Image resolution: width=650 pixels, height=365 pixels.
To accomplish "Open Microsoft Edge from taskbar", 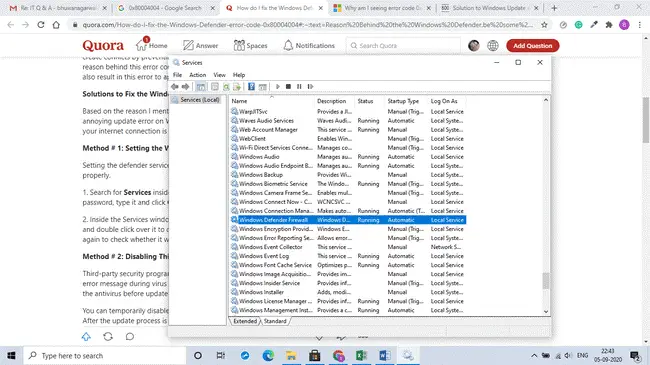I will pos(268,355).
